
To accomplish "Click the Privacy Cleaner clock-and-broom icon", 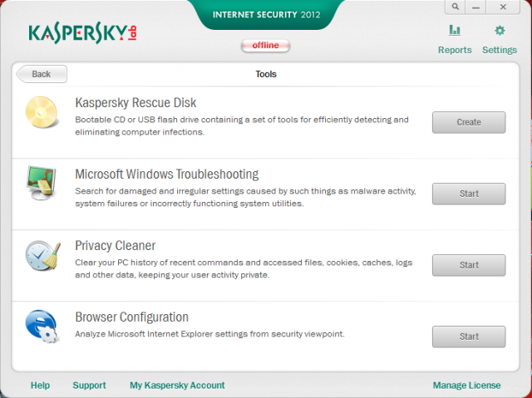I will point(42,256).
